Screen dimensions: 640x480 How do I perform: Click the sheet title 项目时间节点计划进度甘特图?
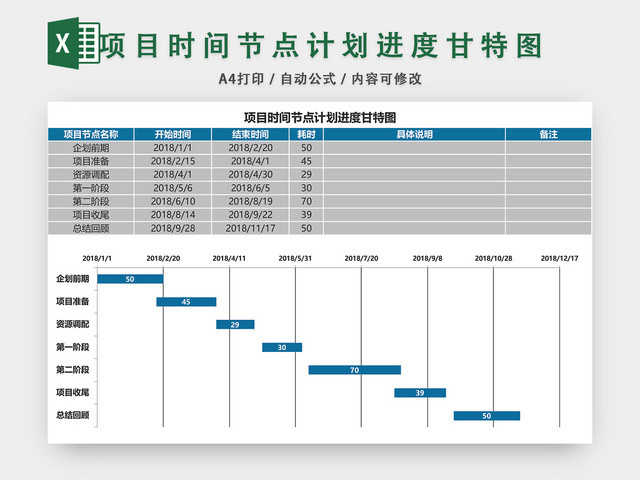click(x=320, y=118)
